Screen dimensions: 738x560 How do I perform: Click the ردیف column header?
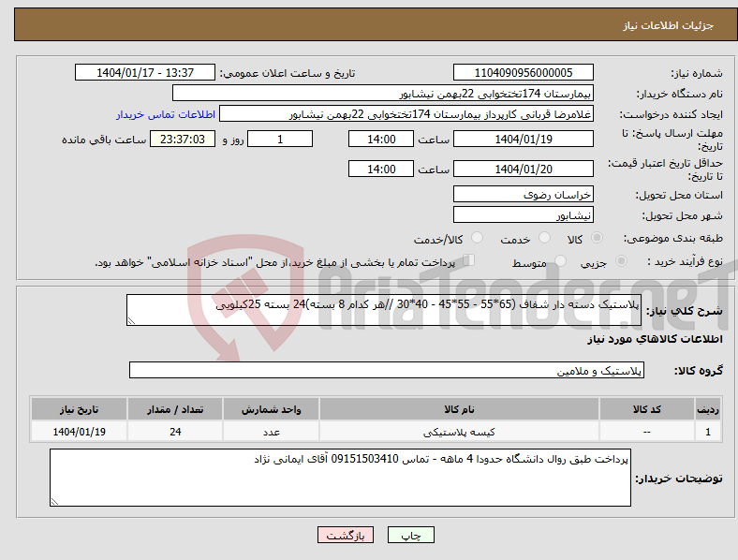708,409
